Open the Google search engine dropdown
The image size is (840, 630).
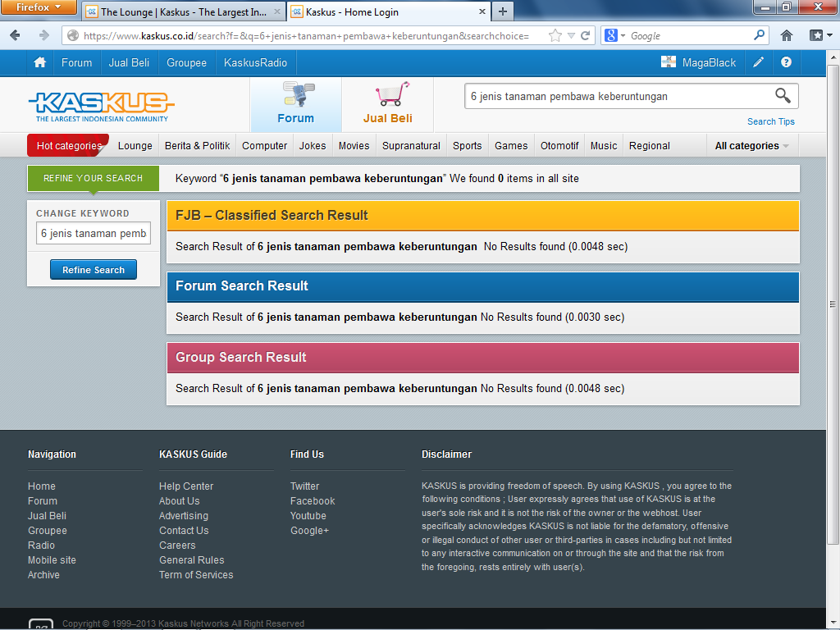click(x=615, y=35)
